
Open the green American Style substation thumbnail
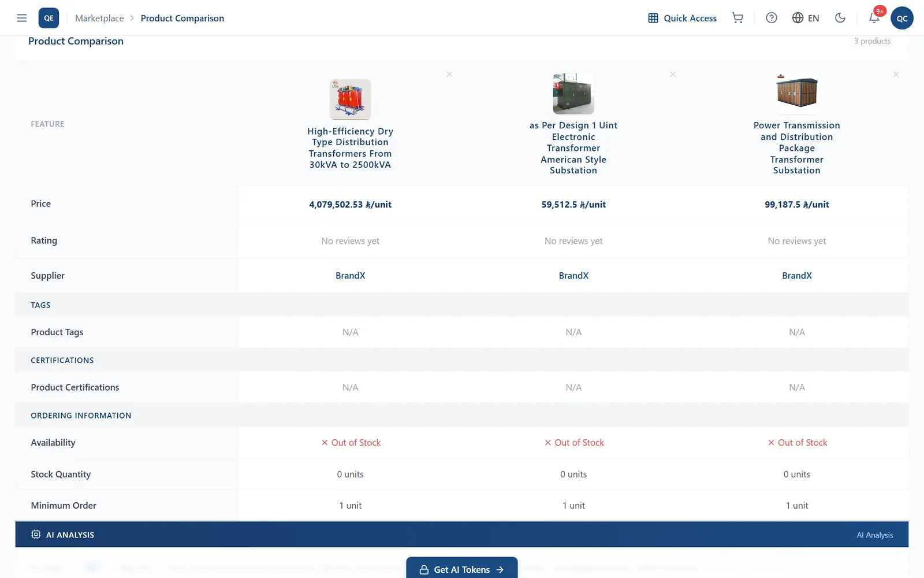click(573, 94)
